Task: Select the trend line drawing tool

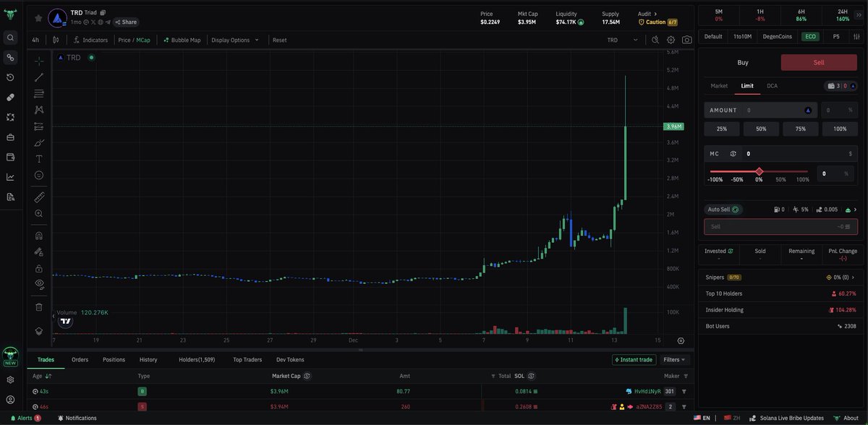Action: coord(39,77)
